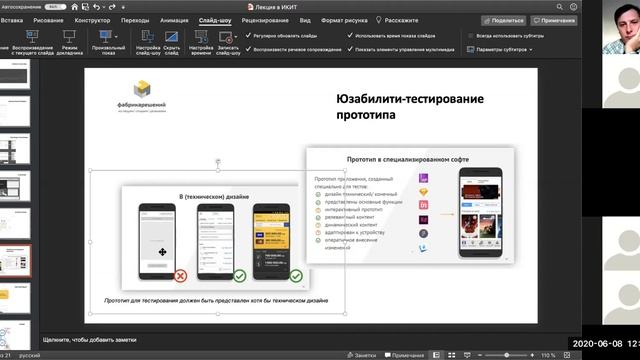Click the 'фабрикарешений' logo on slide

142,96
